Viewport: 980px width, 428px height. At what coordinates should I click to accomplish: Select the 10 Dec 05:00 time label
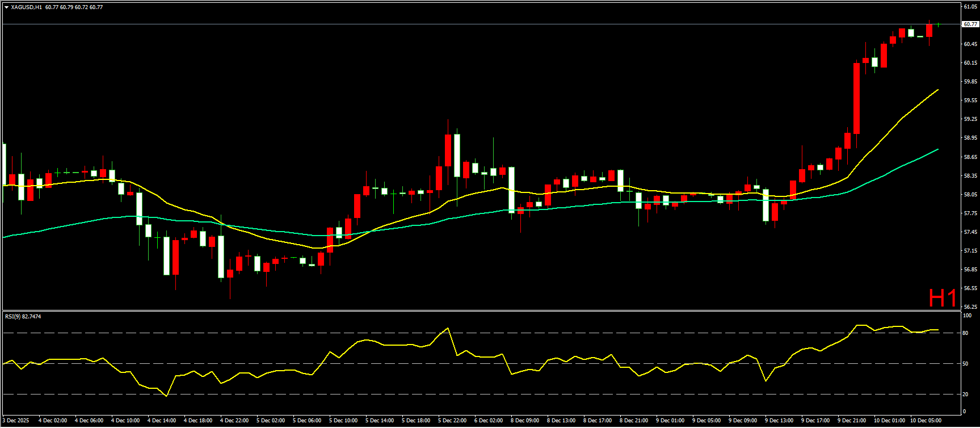[925, 421]
